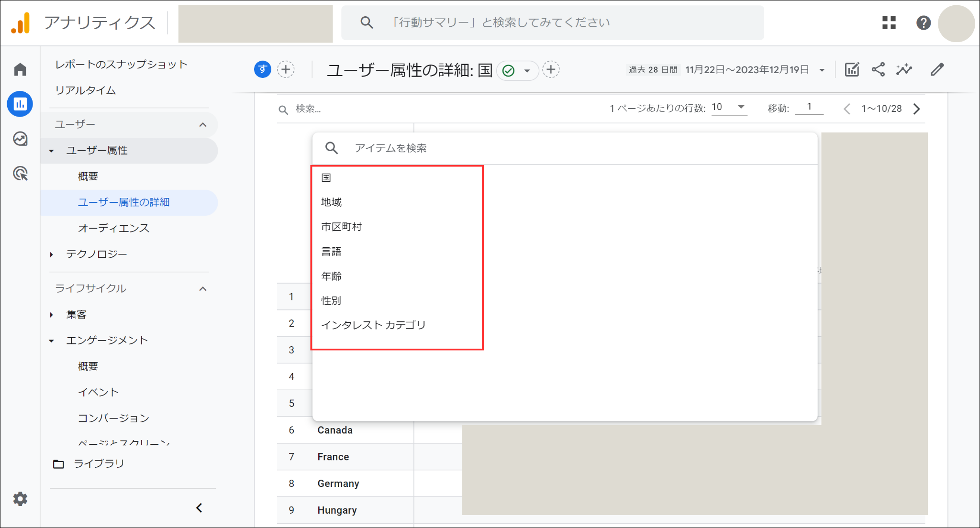Add a comparison with the plus icon

(286, 70)
